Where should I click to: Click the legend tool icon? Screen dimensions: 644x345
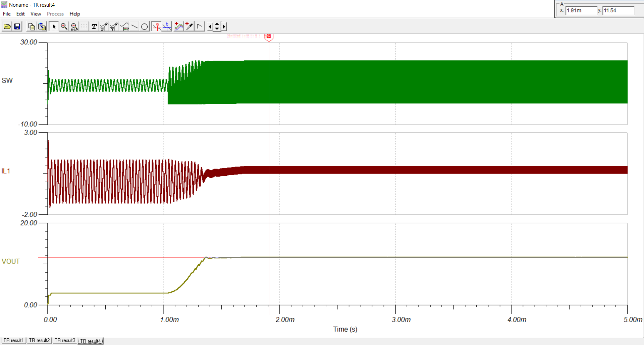click(124, 26)
